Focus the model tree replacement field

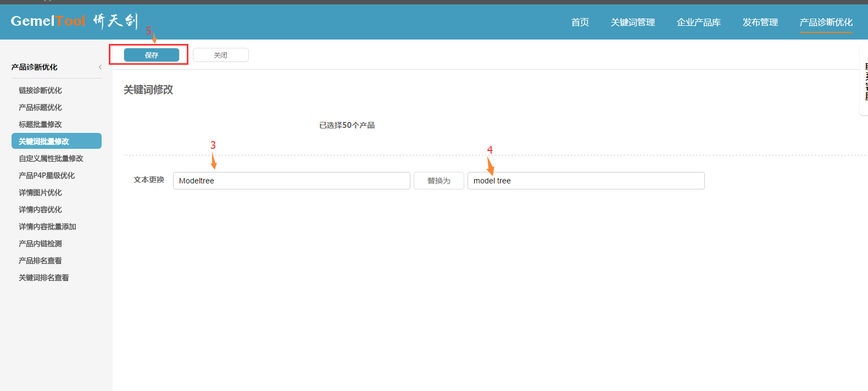point(586,181)
